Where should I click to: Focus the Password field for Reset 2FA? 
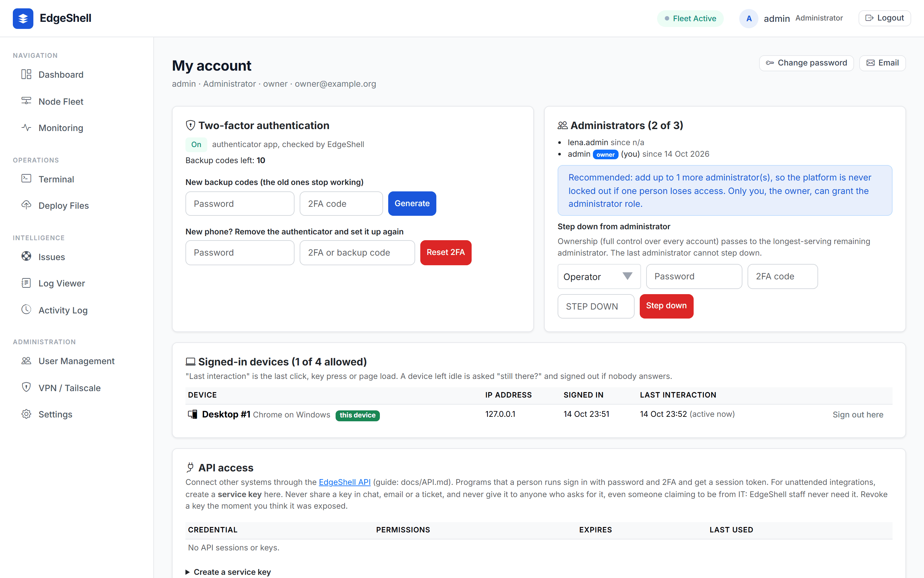(240, 253)
